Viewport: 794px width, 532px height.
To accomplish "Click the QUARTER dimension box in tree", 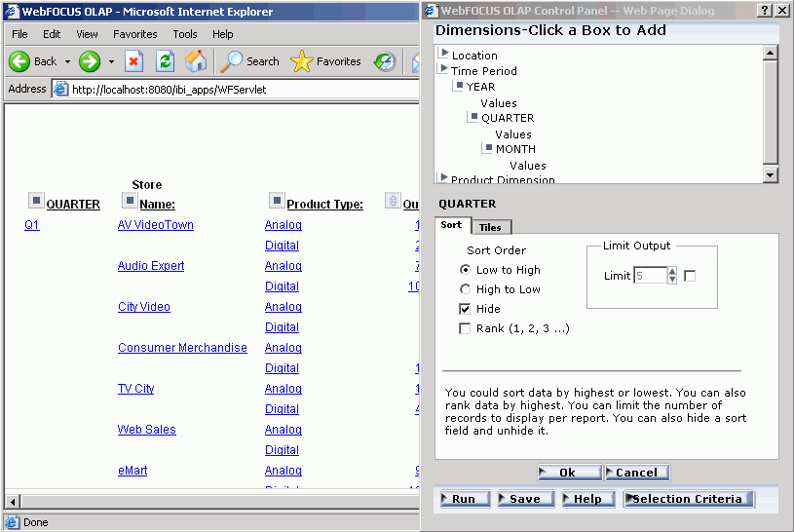I will pos(473,117).
